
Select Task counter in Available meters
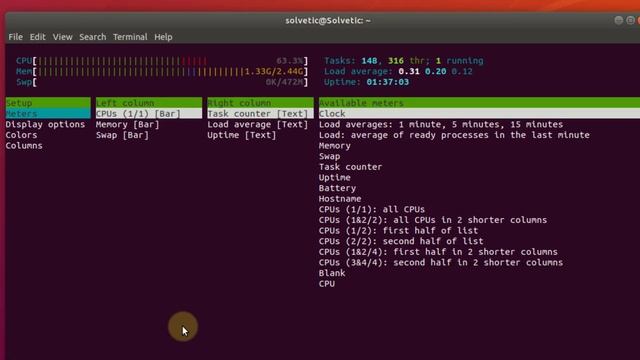click(x=350, y=167)
